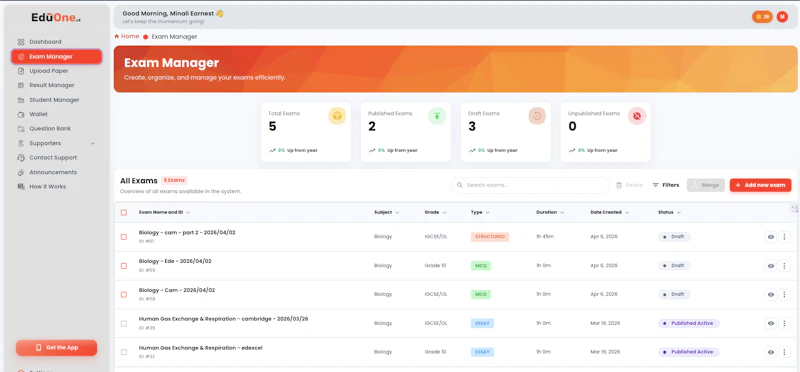Follow the Home breadcrumb link

pyautogui.click(x=127, y=36)
